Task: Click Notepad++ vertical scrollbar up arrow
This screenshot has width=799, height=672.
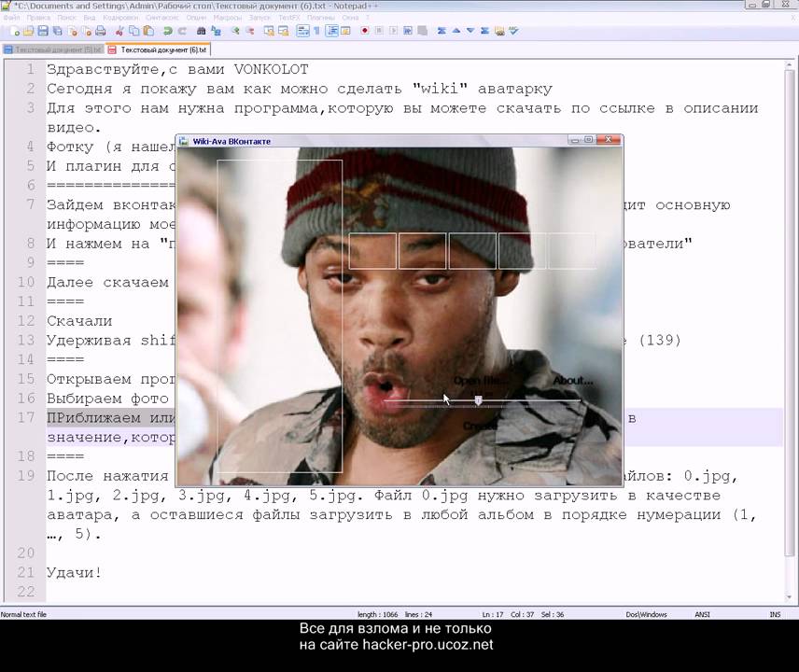Action: [790, 66]
